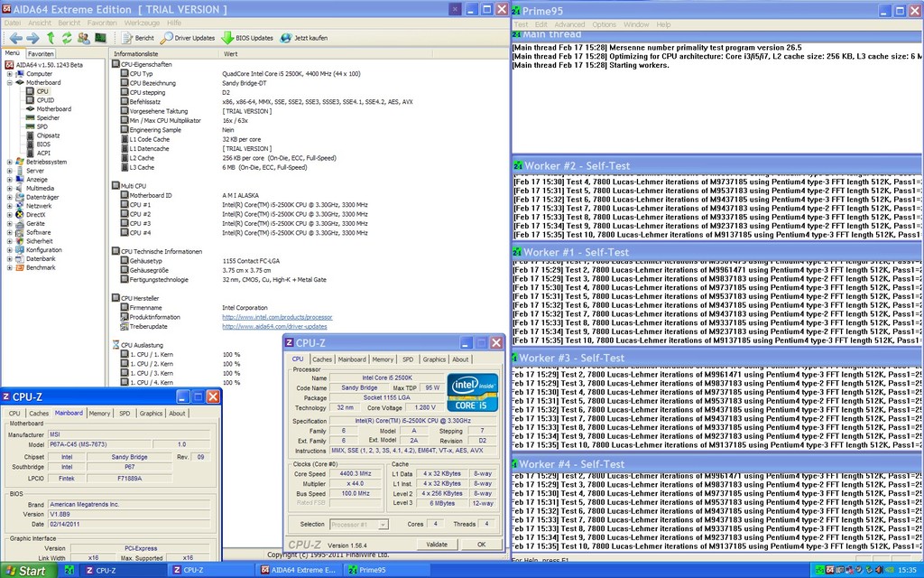
Task: Expand the Server tree node
Action: [9, 171]
